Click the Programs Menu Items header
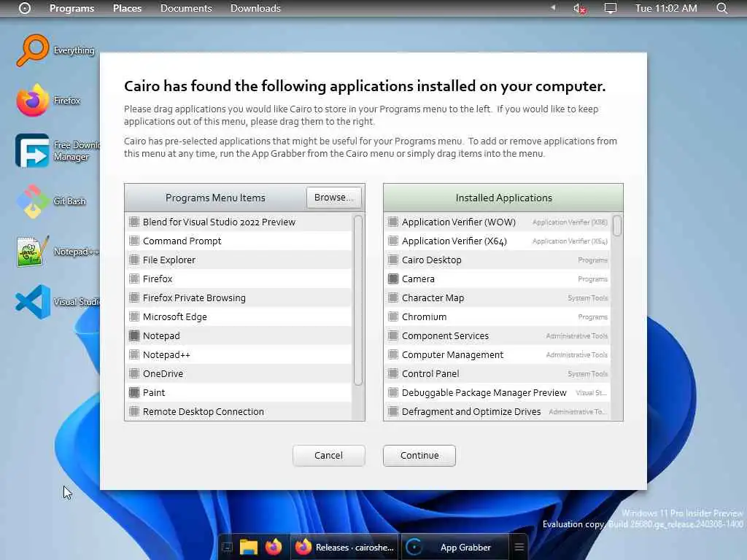This screenshot has height=560, width=747. click(x=215, y=198)
